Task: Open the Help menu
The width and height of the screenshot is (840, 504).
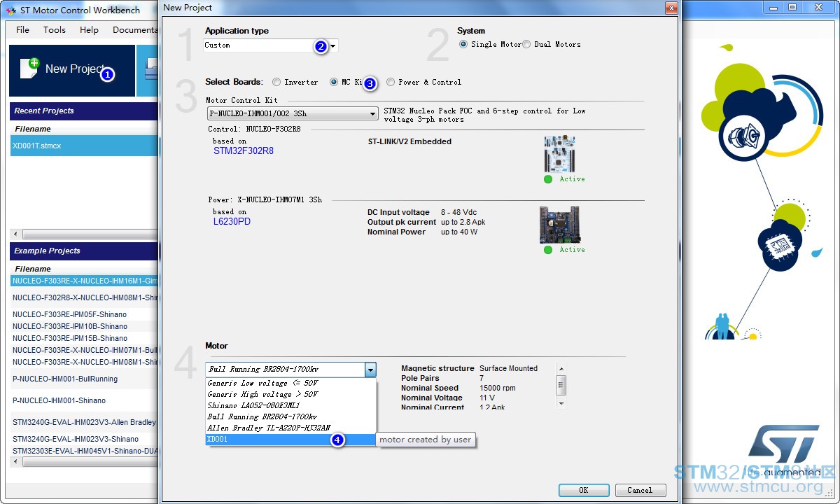Action: point(89,30)
